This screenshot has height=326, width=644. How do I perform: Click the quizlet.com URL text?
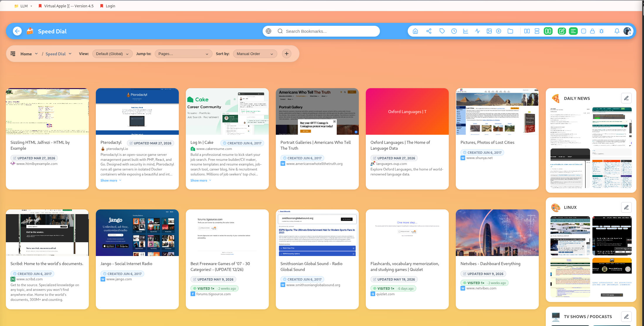(385, 294)
